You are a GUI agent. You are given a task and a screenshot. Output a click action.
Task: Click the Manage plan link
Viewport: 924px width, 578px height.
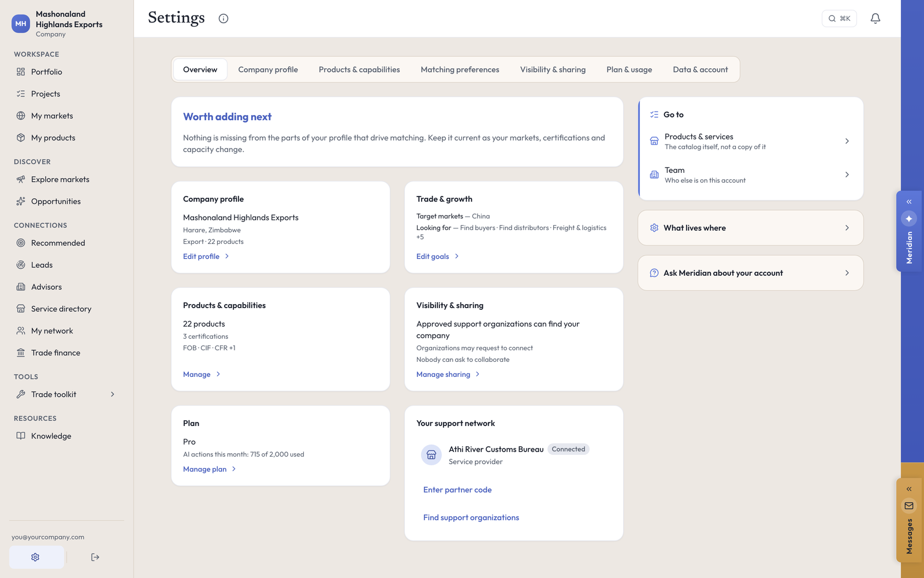point(210,469)
